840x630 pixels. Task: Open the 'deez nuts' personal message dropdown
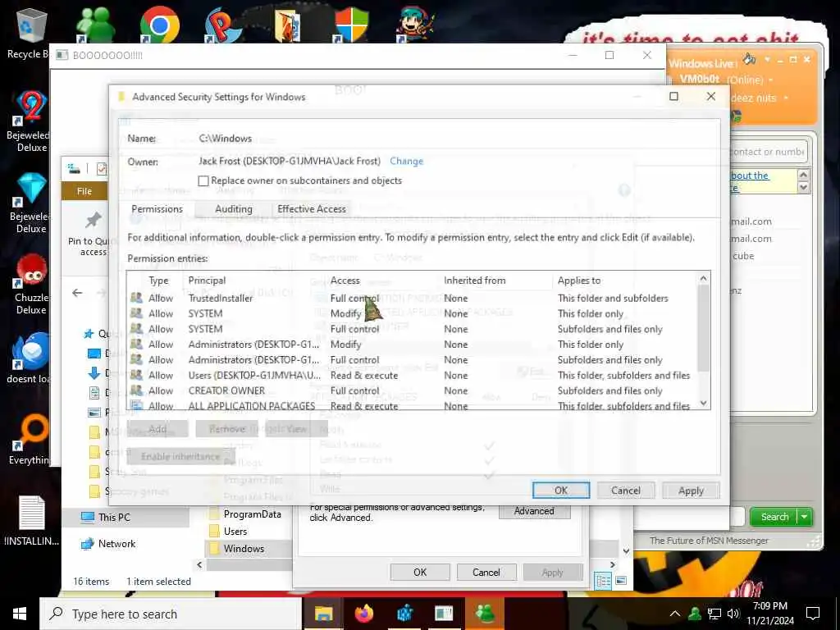point(786,98)
